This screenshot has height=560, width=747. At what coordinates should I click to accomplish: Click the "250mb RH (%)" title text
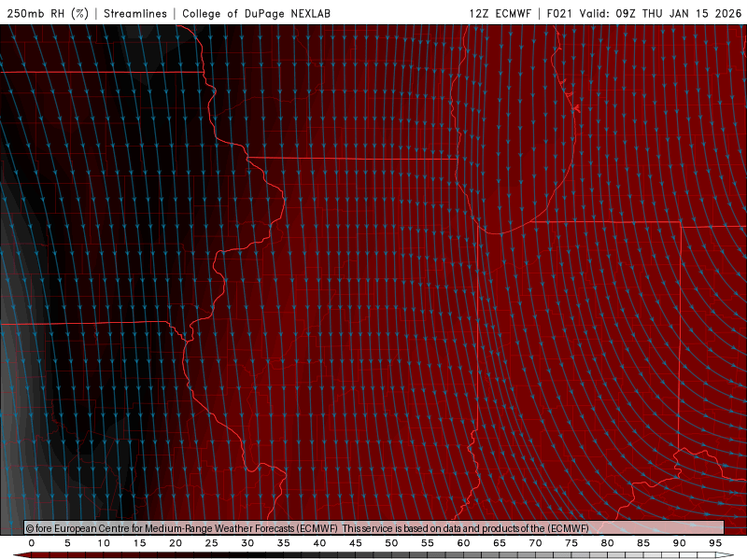click(x=48, y=13)
